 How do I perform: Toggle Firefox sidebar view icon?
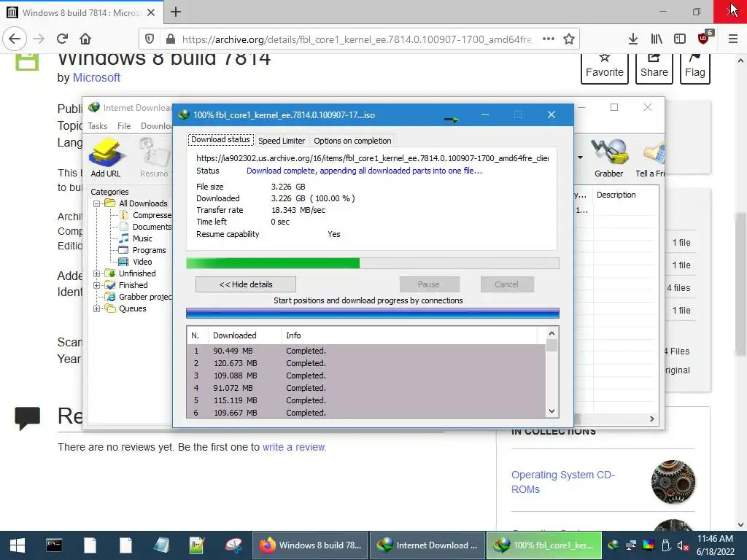(x=680, y=39)
